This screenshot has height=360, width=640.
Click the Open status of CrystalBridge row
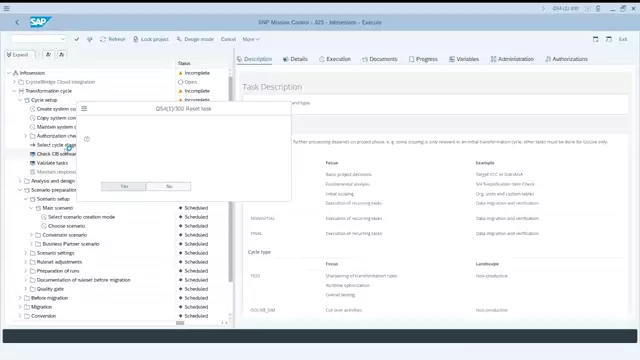point(187,82)
